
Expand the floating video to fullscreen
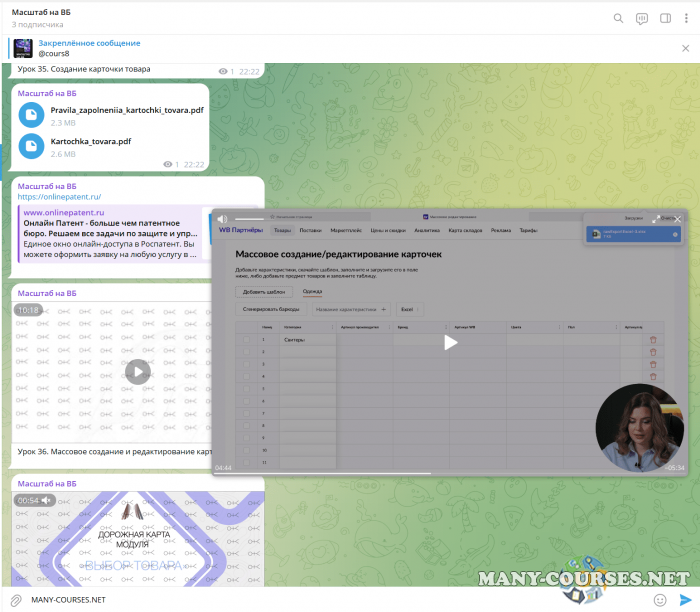click(x=657, y=219)
